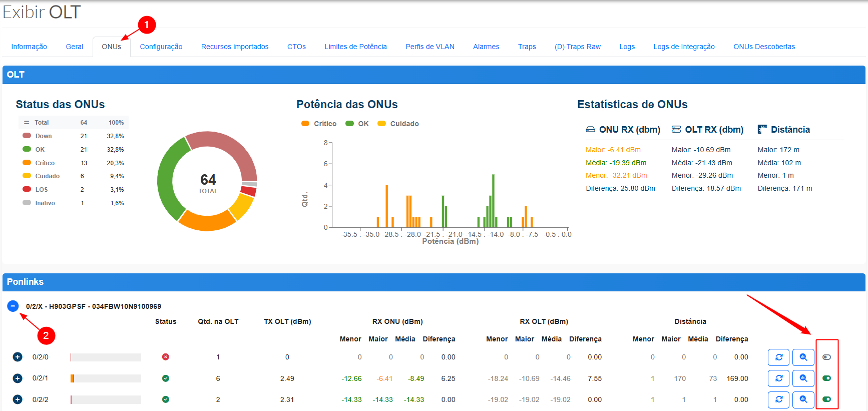This screenshot has height=411, width=868.
Task: Click the refresh icon for ponlink 0/2/0
Action: click(x=778, y=357)
